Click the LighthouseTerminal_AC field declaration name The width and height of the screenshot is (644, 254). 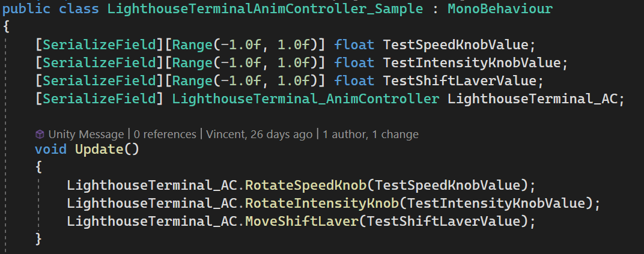coord(536,98)
